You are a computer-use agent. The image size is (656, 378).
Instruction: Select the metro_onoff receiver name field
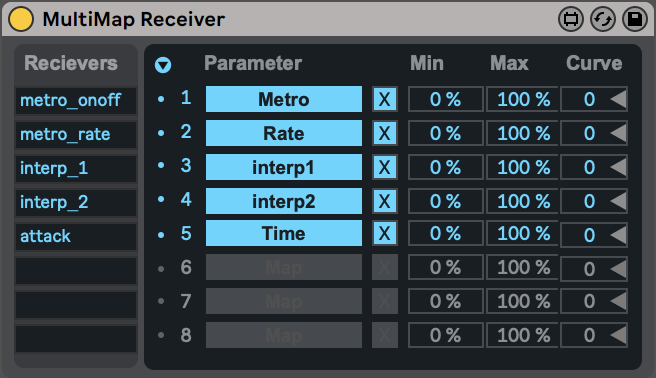point(76,100)
